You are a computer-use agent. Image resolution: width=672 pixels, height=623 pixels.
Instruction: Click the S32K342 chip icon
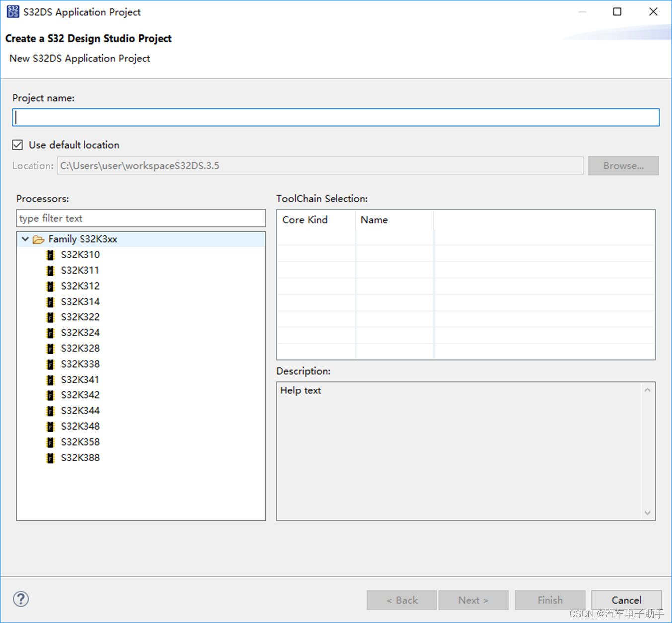50,395
